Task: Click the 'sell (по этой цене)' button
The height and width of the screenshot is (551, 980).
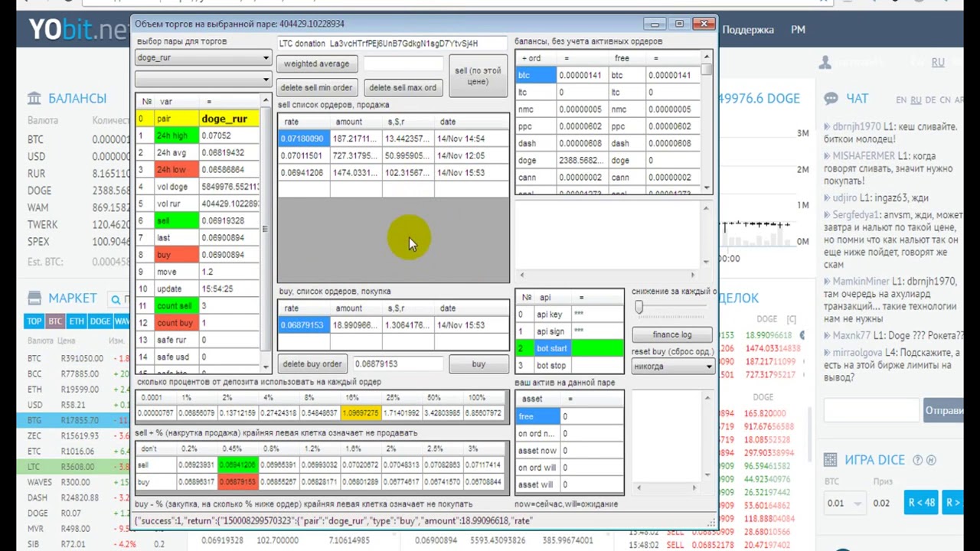Action: pyautogui.click(x=478, y=76)
